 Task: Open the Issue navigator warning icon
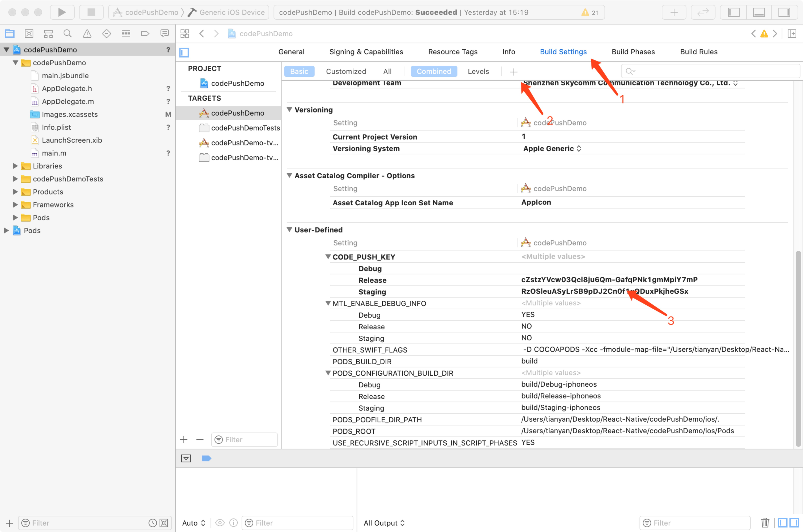(87, 34)
